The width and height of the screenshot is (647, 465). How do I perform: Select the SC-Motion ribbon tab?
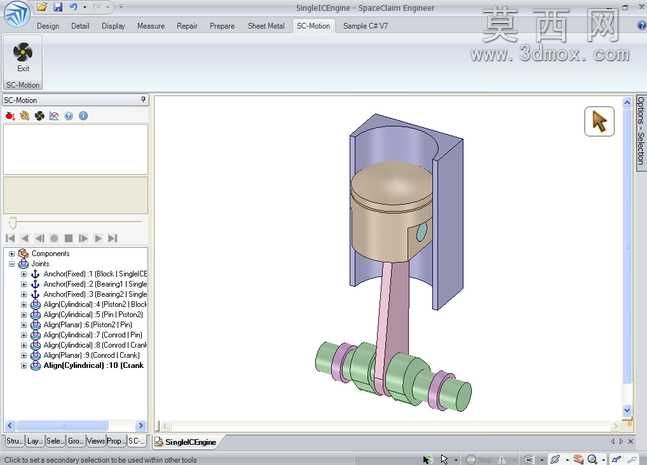click(313, 26)
